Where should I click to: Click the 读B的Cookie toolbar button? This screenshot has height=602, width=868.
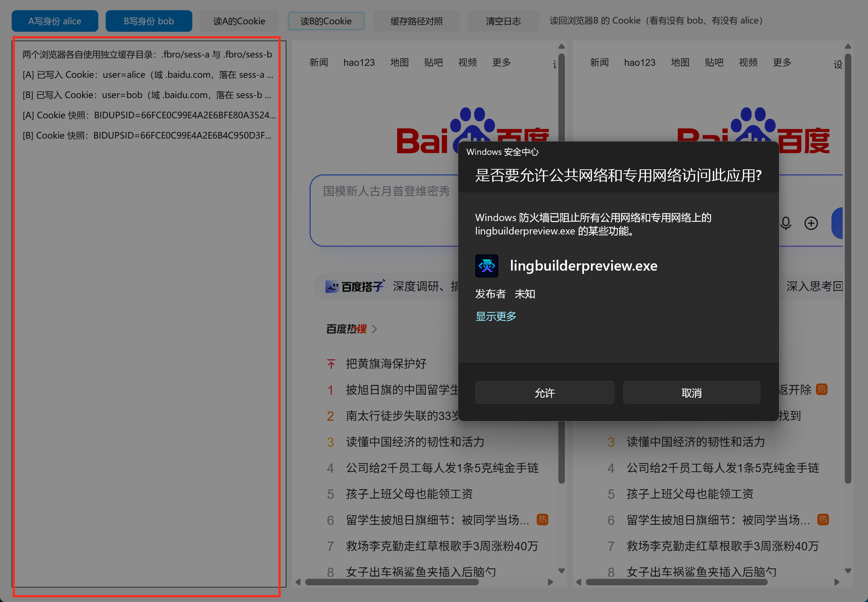pyautogui.click(x=326, y=21)
